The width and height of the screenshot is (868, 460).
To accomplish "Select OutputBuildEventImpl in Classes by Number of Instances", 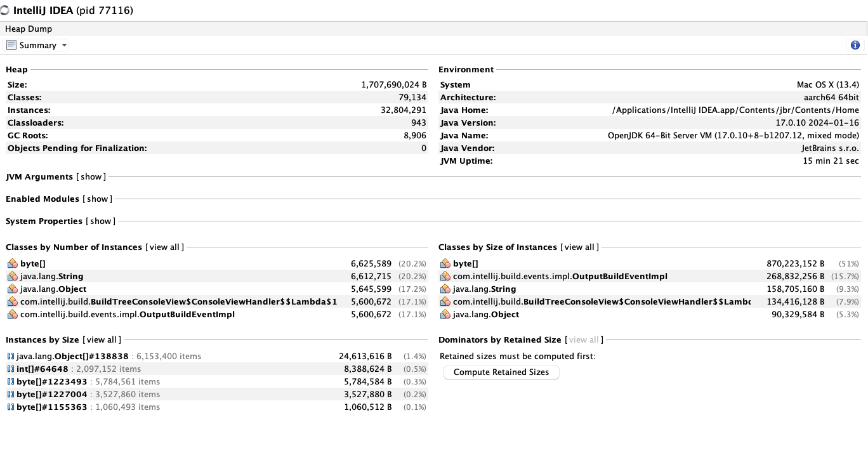I will point(128,315).
